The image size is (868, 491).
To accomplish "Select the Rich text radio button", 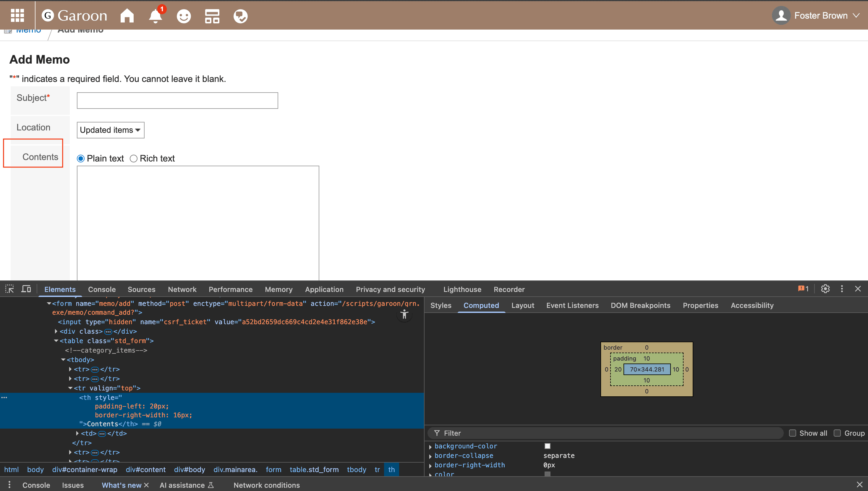I will pyautogui.click(x=134, y=159).
